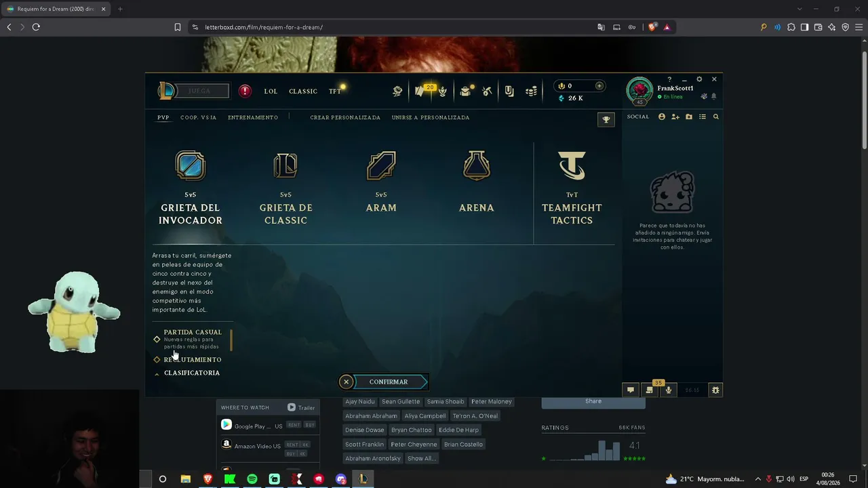Open Brave Wallet icon

click(818, 27)
